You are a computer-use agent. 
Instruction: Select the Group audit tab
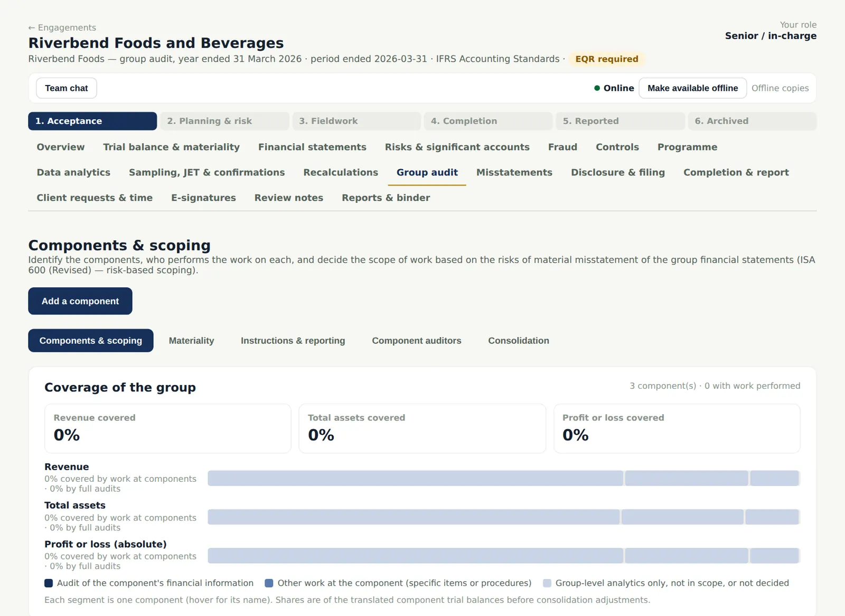tap(427, 173)
